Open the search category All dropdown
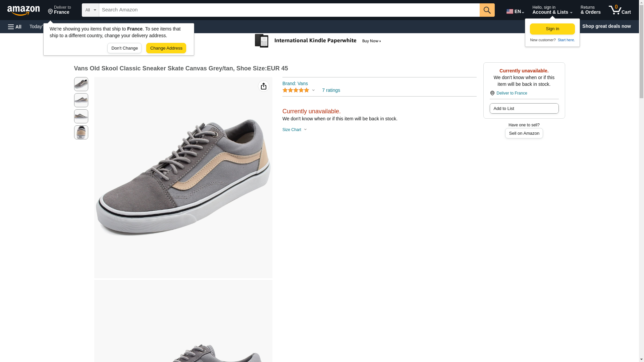The height and width of the screenshot is (362, 644). coord(91,10)
